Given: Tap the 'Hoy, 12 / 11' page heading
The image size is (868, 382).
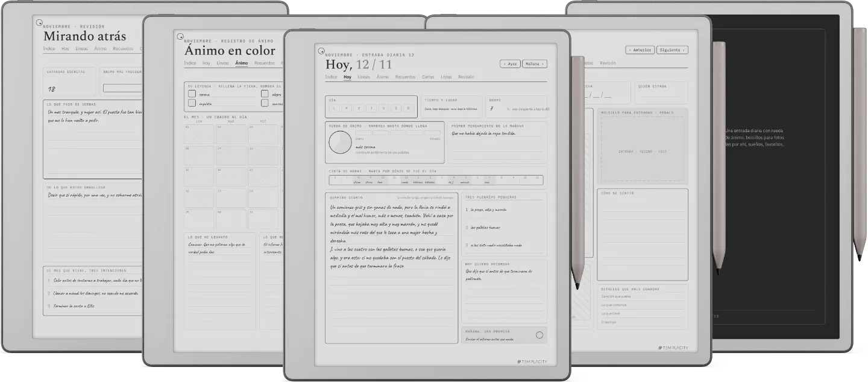Looking at the screenshot, I should coord(359,65).
